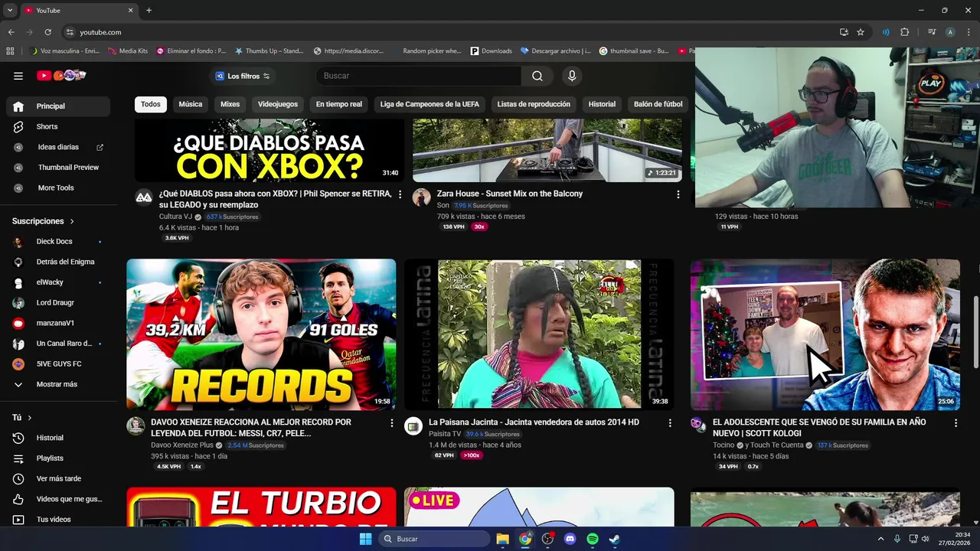Open Videos que me gustan list
This screenshot has height=551, width=980.
click(x=57, y=499)
